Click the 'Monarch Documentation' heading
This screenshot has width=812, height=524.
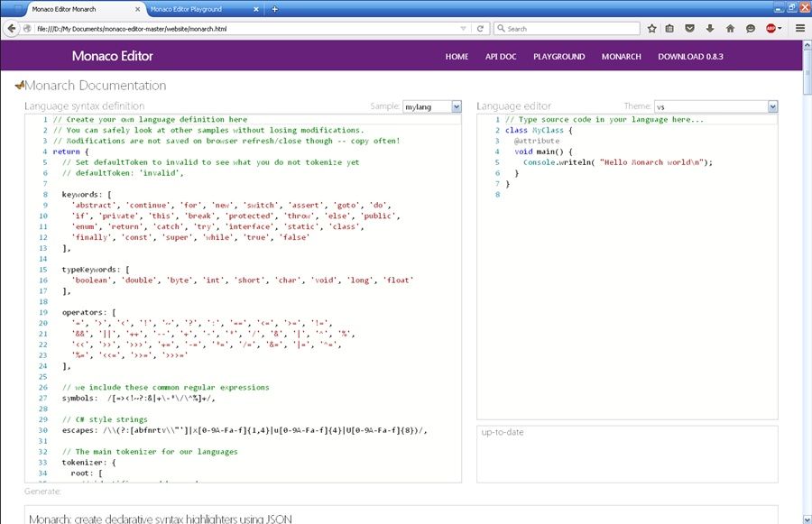(x=96, y=86)
